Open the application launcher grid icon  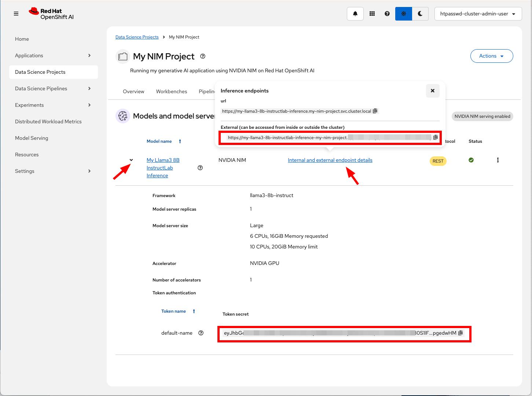coord(372,14)
